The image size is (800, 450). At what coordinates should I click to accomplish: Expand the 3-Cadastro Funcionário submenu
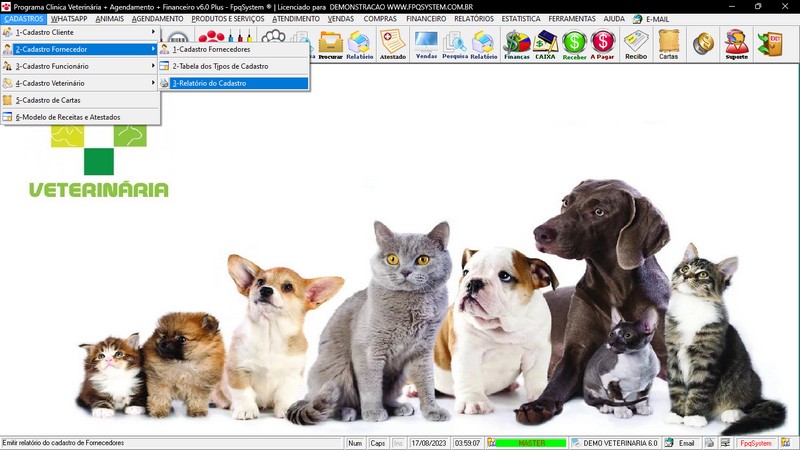point(80,66)
